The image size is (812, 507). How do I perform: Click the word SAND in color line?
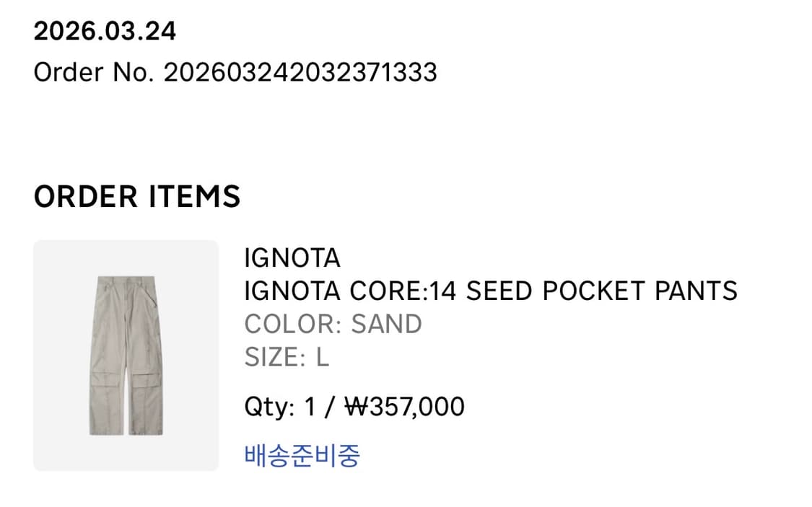pyautogui.click(x=386, y=324)
